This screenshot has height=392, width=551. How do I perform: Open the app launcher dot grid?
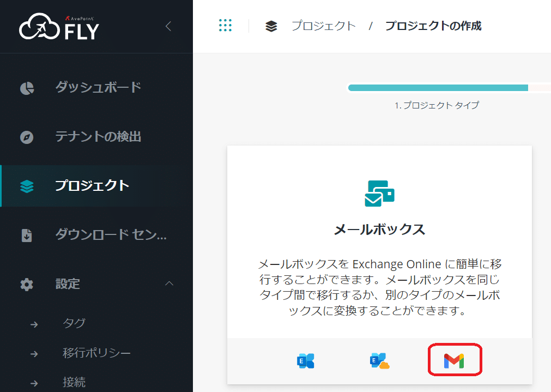(x=225, y=25)
